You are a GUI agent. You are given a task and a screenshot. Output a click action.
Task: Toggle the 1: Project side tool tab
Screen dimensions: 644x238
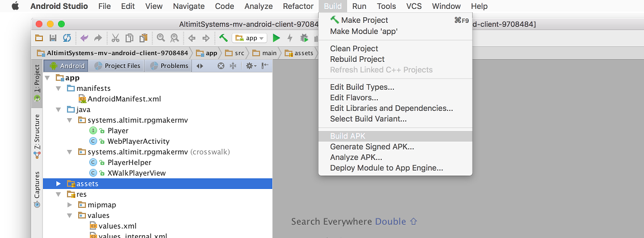click(37, 83)
